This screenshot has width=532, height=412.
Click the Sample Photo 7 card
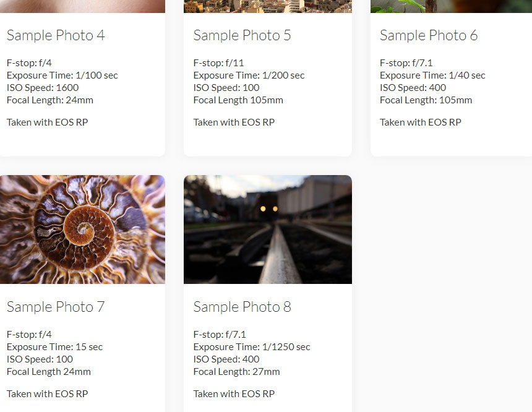pyautogui.click(x=82, y=291)
